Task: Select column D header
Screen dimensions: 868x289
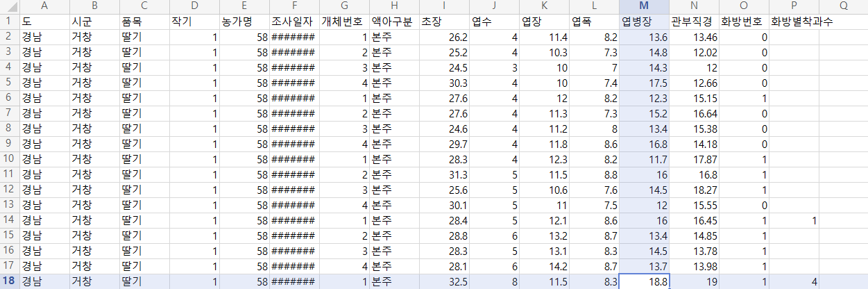Action: pyautogui.click(x=194, y=6)
